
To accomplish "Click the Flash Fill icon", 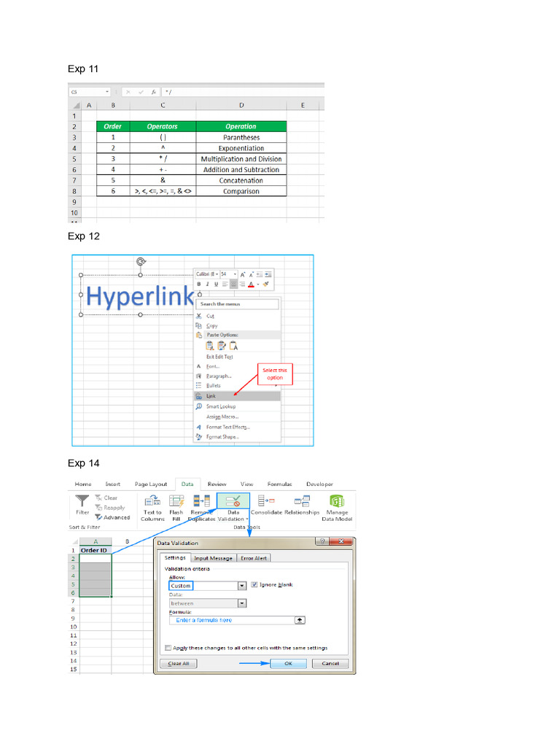I will 176,501.
